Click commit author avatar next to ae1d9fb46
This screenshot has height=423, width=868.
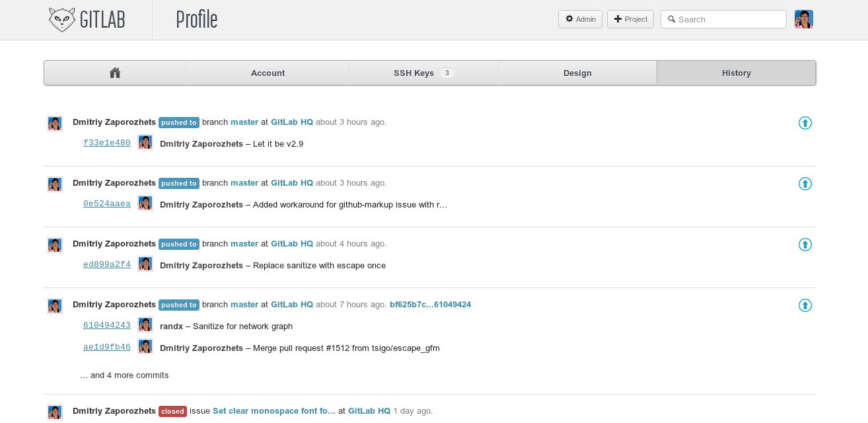point(145,347)
